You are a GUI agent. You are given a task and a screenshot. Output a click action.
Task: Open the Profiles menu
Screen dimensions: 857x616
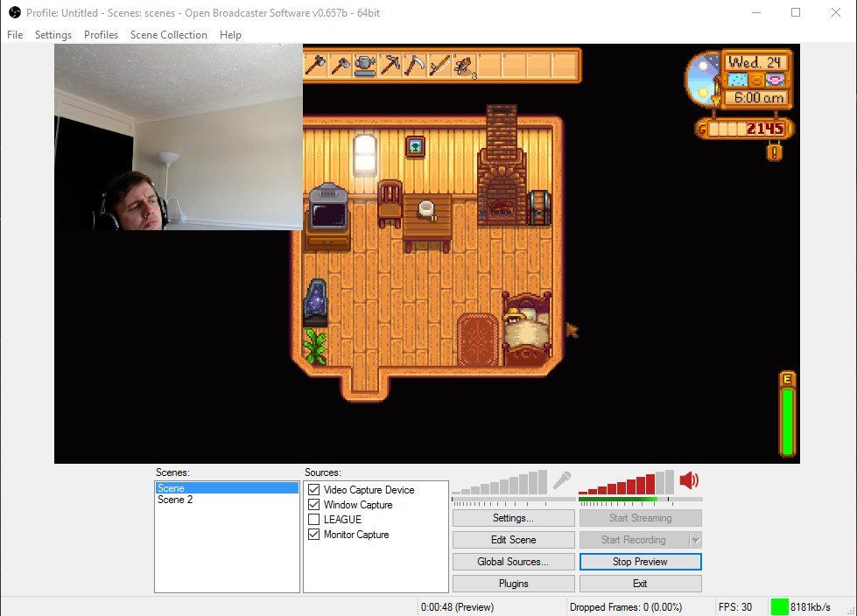click(x=101, y=35)
